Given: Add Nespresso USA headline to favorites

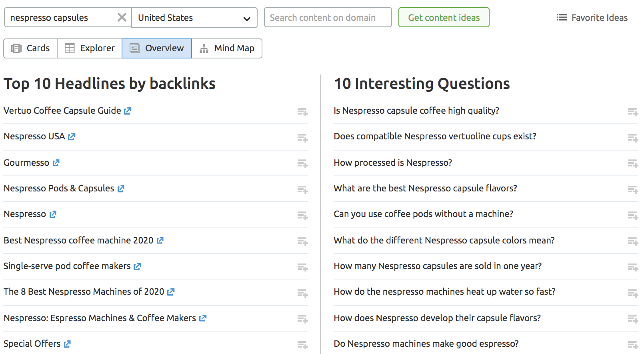Looking at the screenshot, I should (x=302, y=138).
